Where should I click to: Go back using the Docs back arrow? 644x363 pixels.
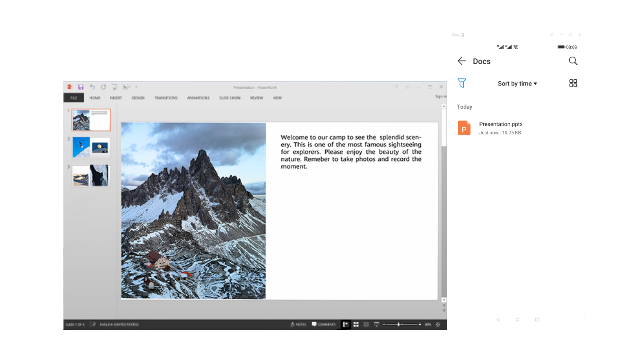462,61
